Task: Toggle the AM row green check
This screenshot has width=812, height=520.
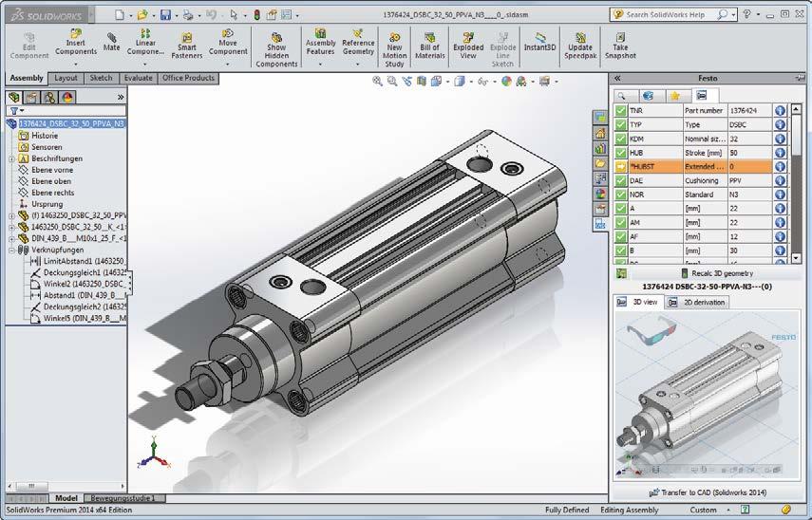Action: coord(620,222)
